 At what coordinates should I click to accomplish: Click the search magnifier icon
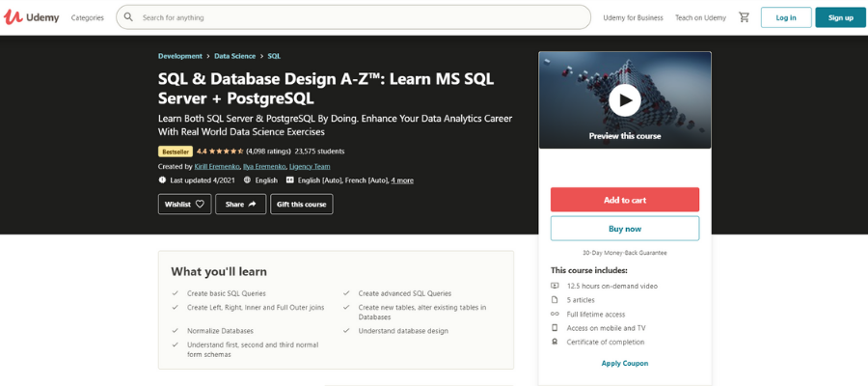coord(128,17)
